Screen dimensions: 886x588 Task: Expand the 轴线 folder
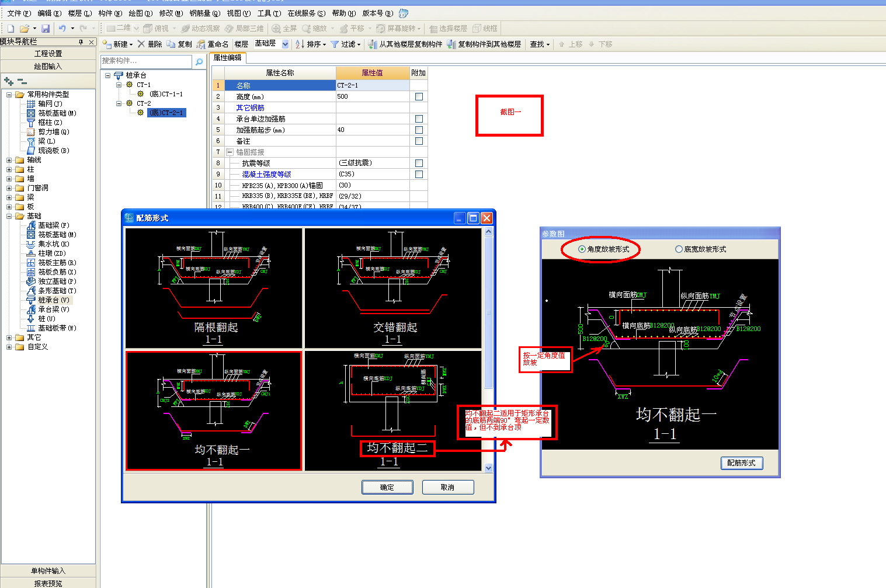9,159
